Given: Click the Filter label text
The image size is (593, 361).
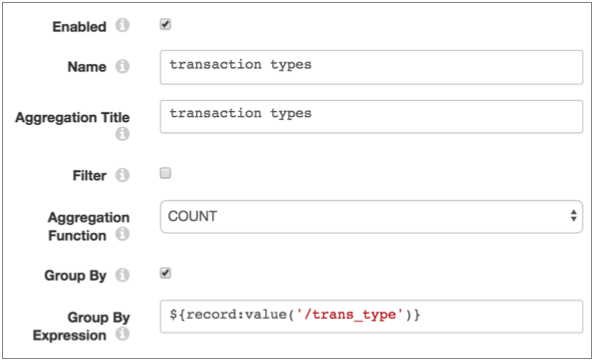Looking at the screenshot, I should point(90,176).
